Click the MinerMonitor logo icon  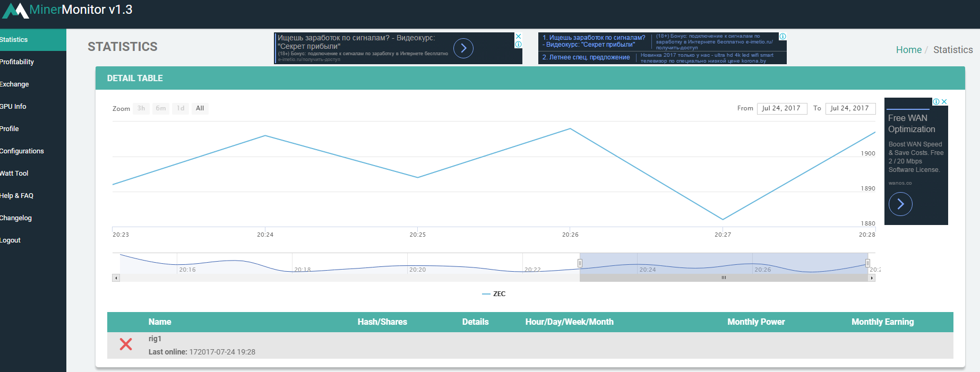15,11
